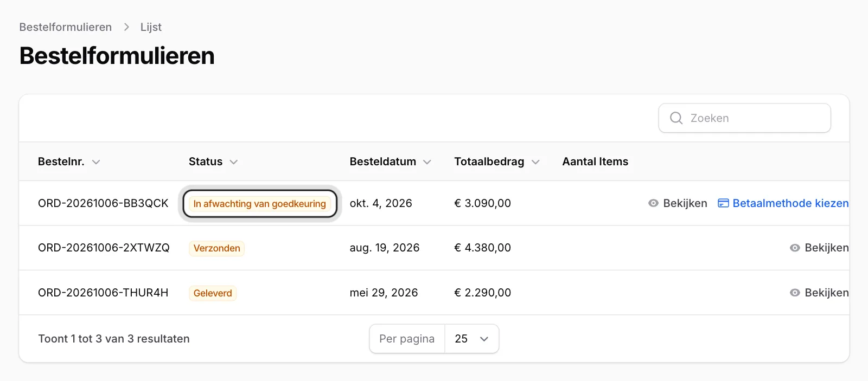The width and height of the screenshot is (868, 381).
Task: Click the date okt. 4, 2026
Action: [381, 203]
